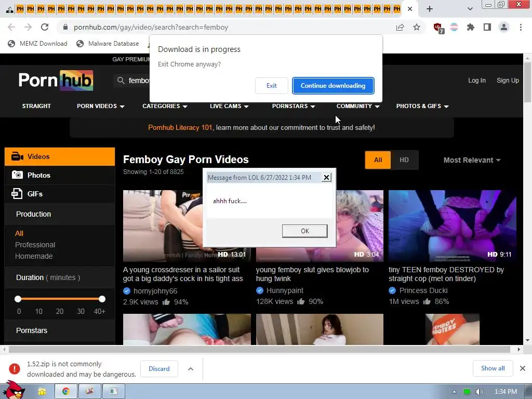This screenshot has height=399, width=532.
Task: Choose Continue downloading
Action: [333, 86]
